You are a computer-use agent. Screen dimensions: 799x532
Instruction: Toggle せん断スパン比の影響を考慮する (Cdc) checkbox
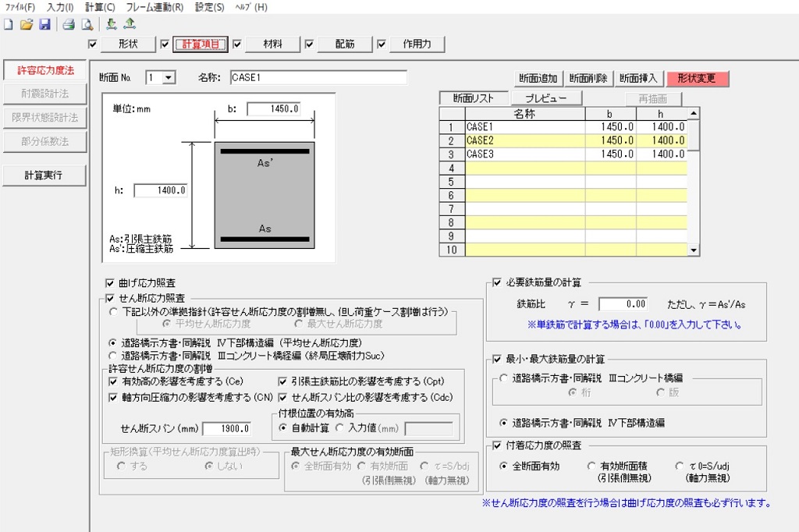tap(282, 398)
